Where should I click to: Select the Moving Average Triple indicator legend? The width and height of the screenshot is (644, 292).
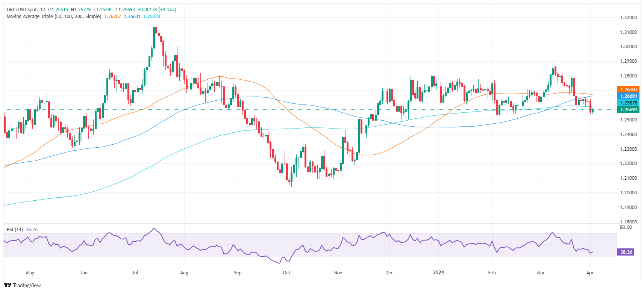click(x=54, y=17)
